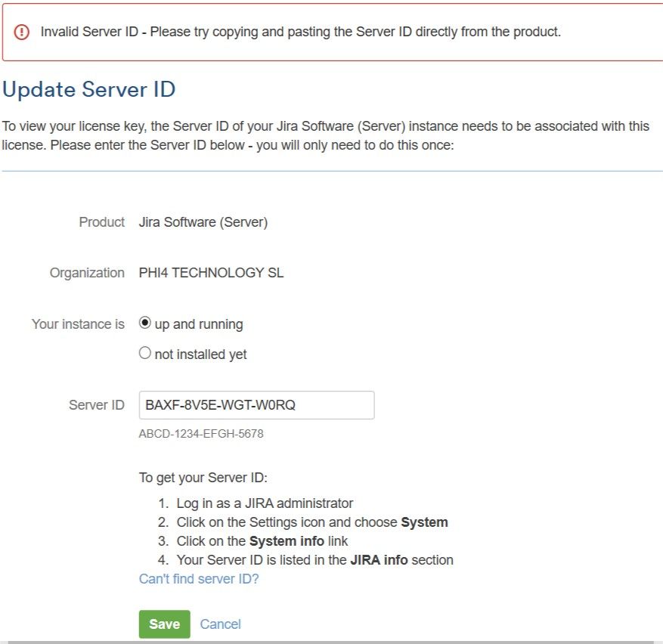Click the Invalid Server ID error message
The height and width of the screenshot is (644, 663).
click(x=301, y=32)
